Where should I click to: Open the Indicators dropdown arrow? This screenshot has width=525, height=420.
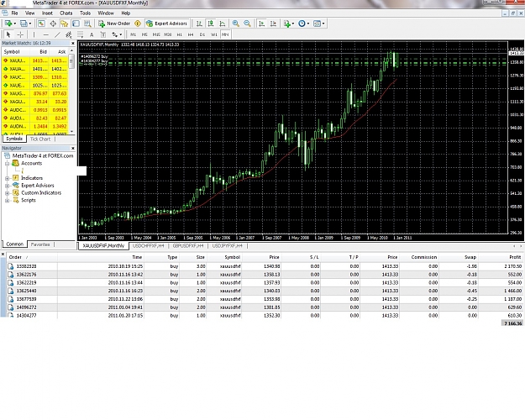(x=293, y=24)
